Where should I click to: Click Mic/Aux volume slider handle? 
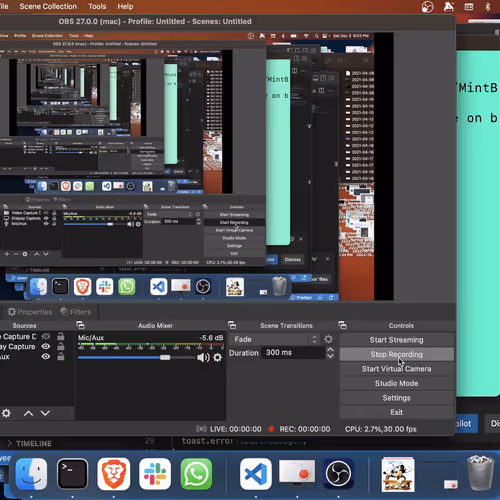165,357
